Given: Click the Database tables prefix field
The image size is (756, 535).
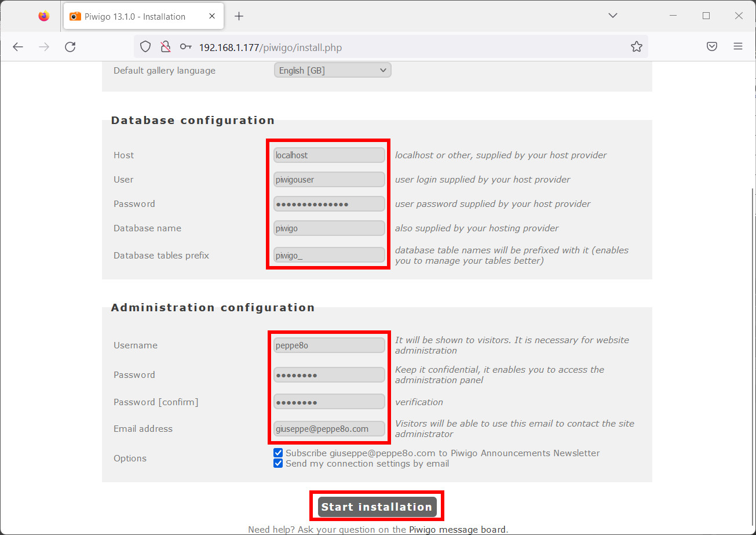Looking at the screenshot, I should click(329, 255).
